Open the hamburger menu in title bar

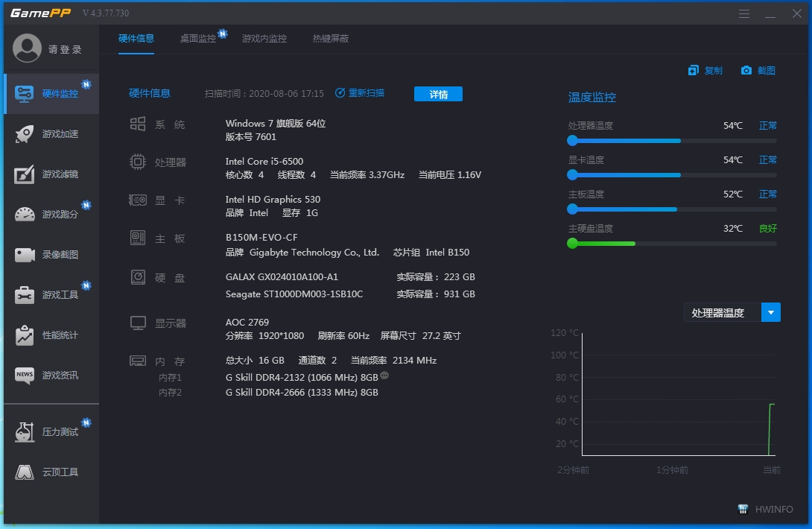tap(744, 13)
